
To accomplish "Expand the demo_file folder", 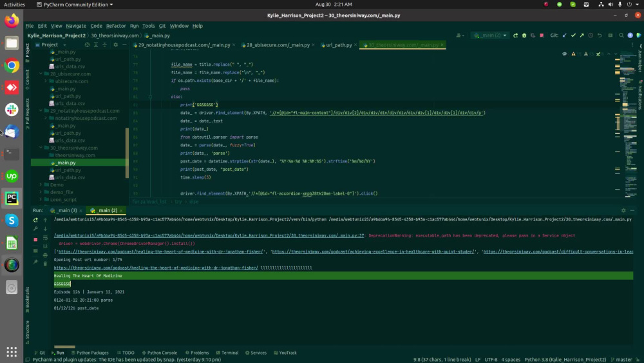I will (41, 192).
